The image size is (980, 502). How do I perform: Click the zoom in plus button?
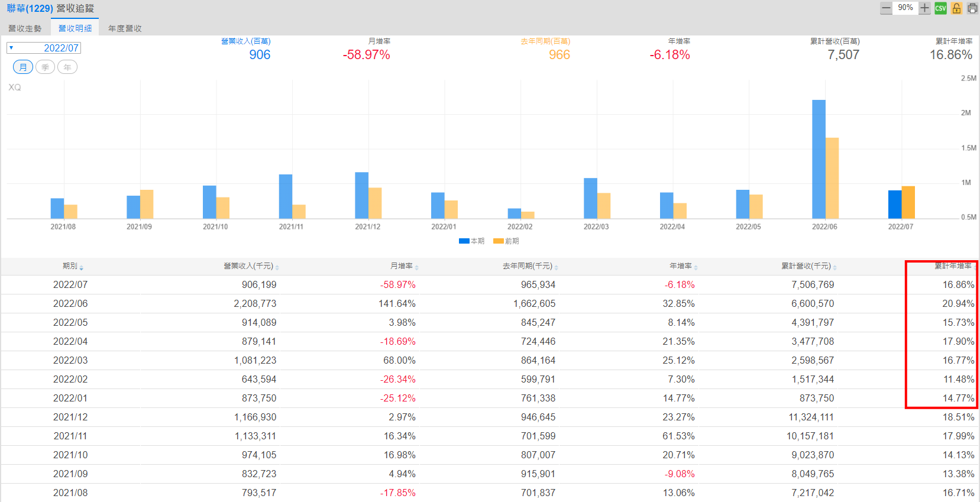[x=924, y=8]
